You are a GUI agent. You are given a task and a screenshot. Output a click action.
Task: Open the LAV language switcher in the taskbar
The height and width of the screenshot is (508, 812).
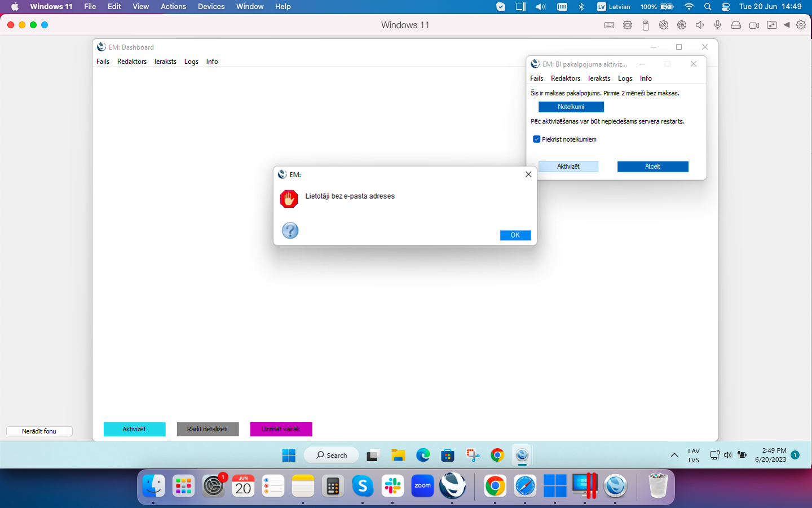click(694, 455)
